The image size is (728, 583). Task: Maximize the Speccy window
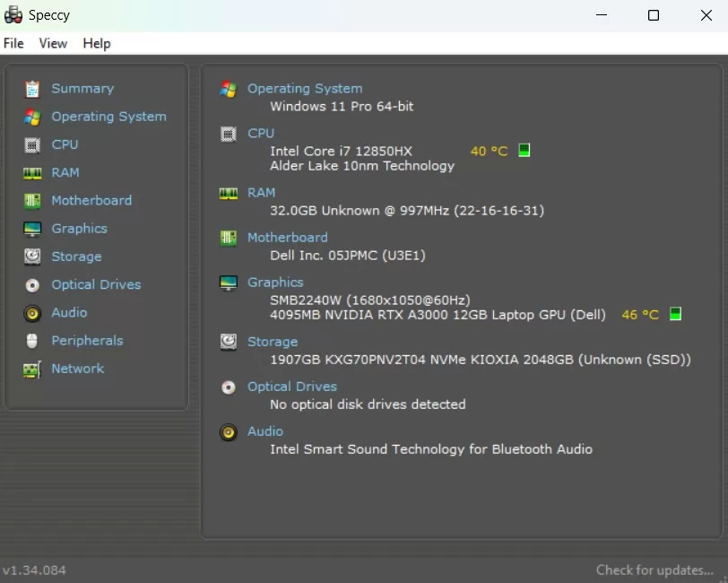coord(654,15)
